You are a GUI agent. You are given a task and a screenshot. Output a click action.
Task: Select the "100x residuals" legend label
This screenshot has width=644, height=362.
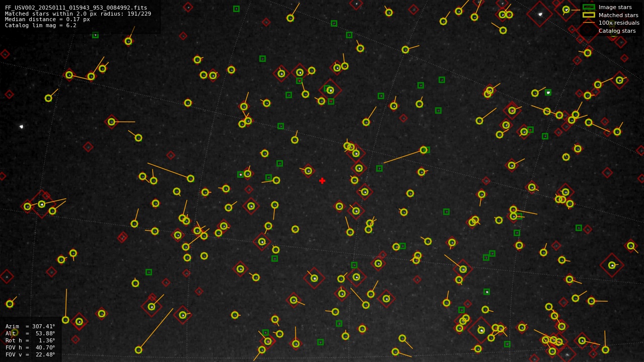619,23
